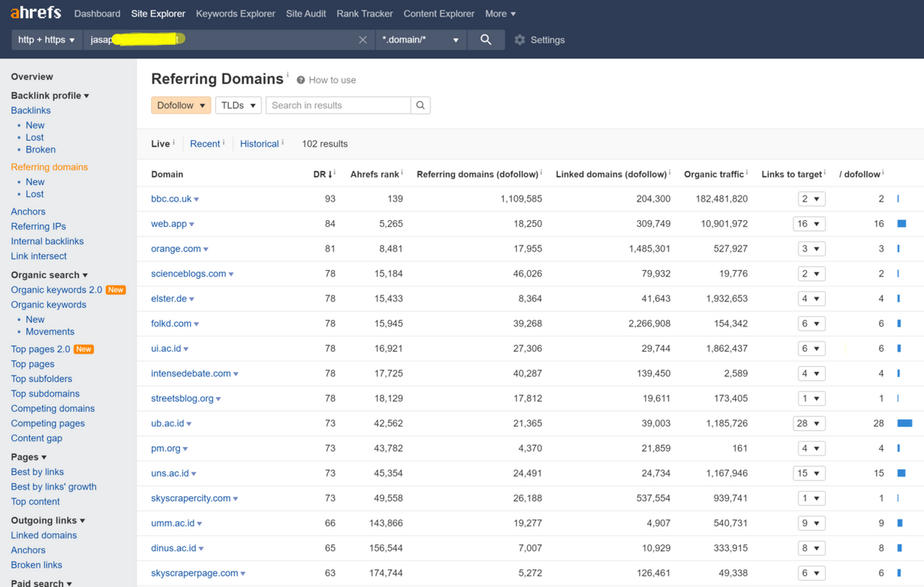This screenshot has height=587, width=924.
Task: Expand the Paid search sidebar section
Action: click(x=41, y=583)
